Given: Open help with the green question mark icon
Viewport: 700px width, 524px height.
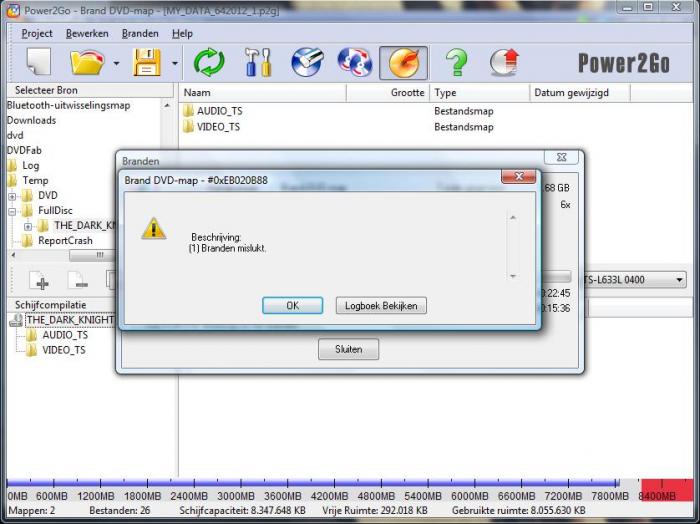Looking at the screenshot, I should (456, 62).
